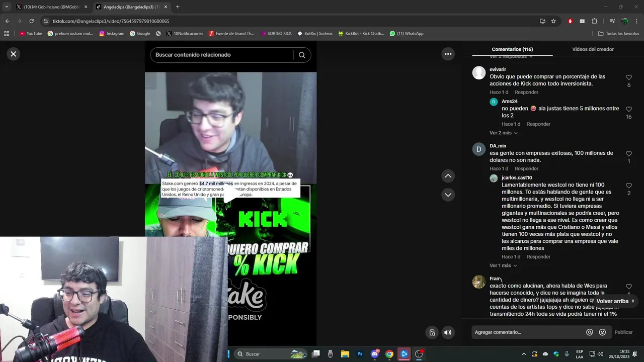The image size is (644, 362).
Task: Reply to evivarir's comment
Action: (x=526, y=92)
